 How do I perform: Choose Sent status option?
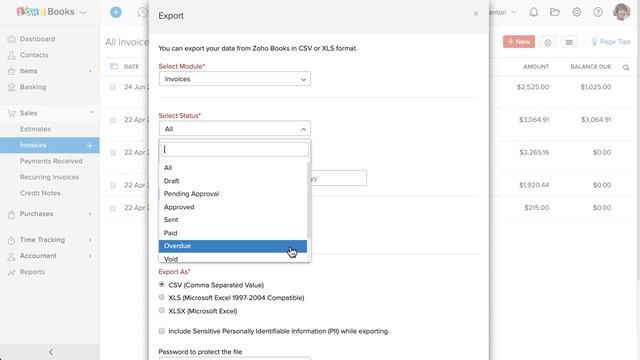pos(233,220)
